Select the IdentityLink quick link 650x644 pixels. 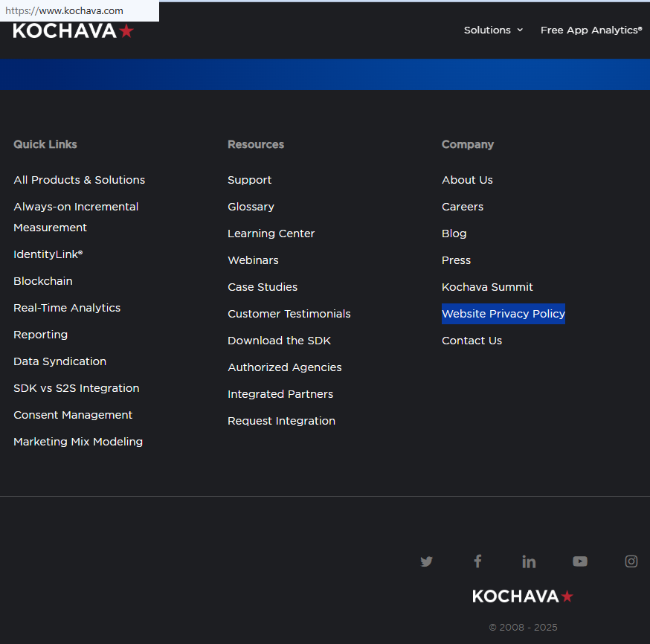(48, 254)
